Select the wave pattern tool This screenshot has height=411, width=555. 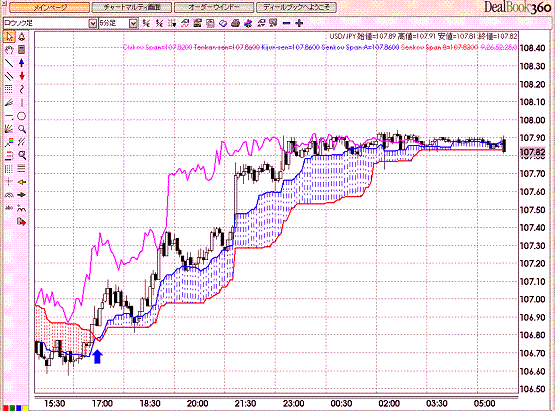click(22, 209)
